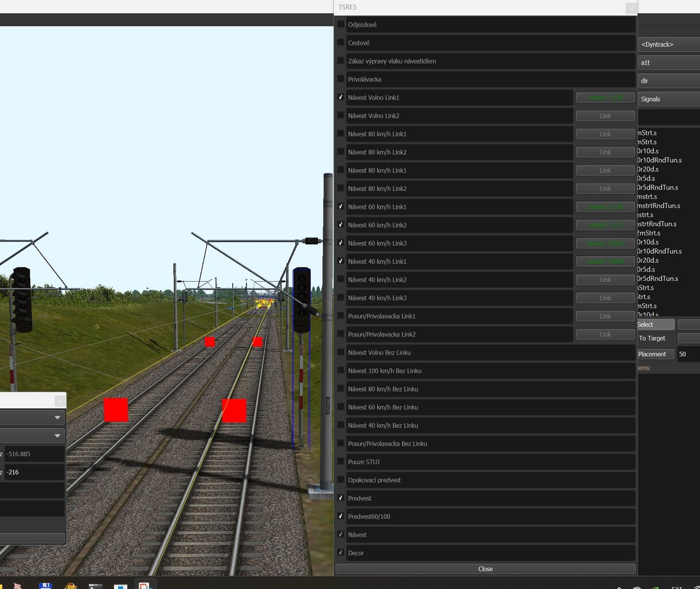The height and width of the screenshot is (589, 700).
Task: Click the placement value field showing 50
Action: pyautogui.click(x=688, y=354)
